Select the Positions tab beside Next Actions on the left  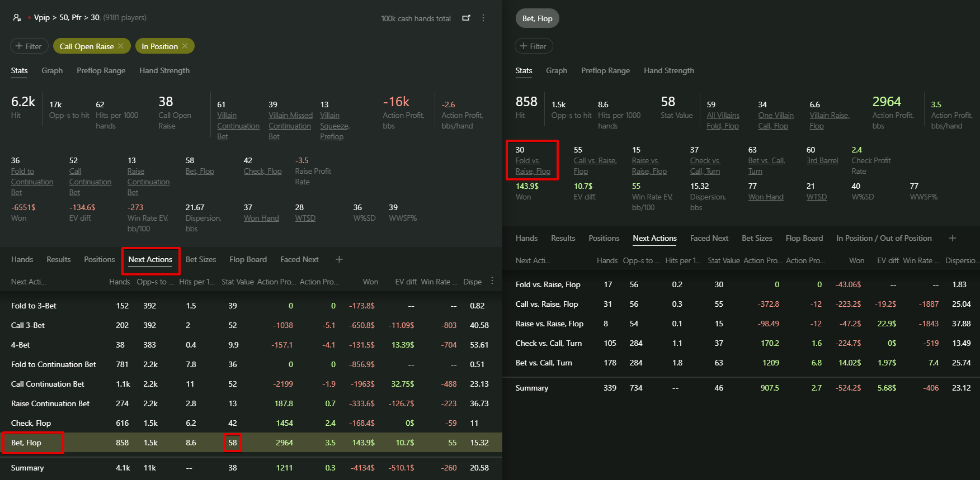coord(100,259)
